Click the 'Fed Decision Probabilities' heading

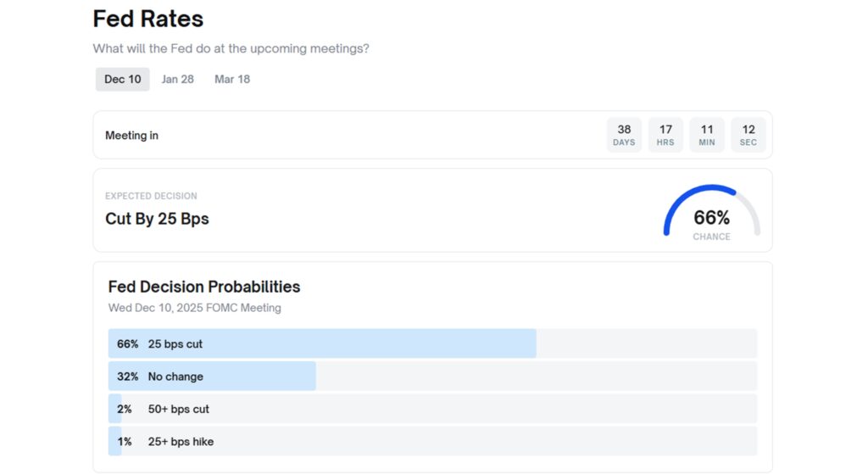pyautogui.click(x=204, y=287)
